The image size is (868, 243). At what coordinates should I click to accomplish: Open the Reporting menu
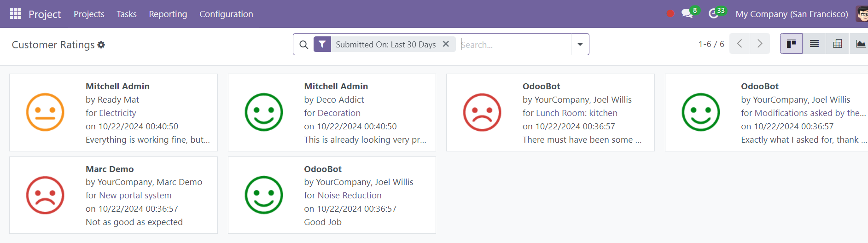point(168,14)
